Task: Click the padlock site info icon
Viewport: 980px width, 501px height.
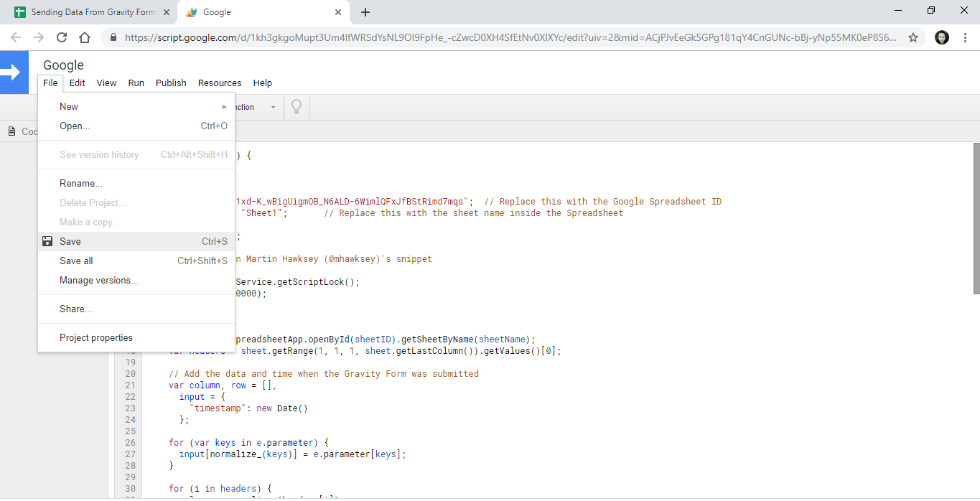Action: [x=113, y=37]
